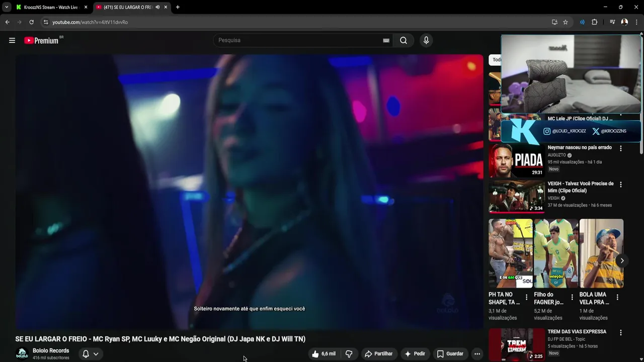Open Neymar nasceu no país errado thumbnail
Image resolution: width=644 pixels, height=362 pixels.
[x=517, y=161]
